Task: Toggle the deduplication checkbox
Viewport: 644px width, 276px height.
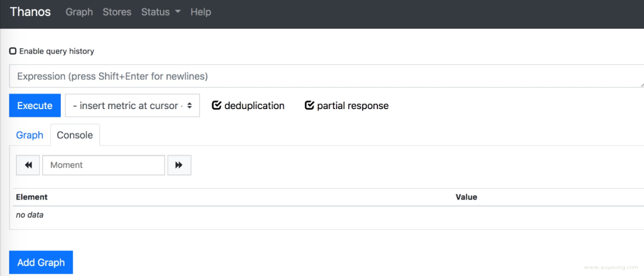Action: tap(217, 106)
